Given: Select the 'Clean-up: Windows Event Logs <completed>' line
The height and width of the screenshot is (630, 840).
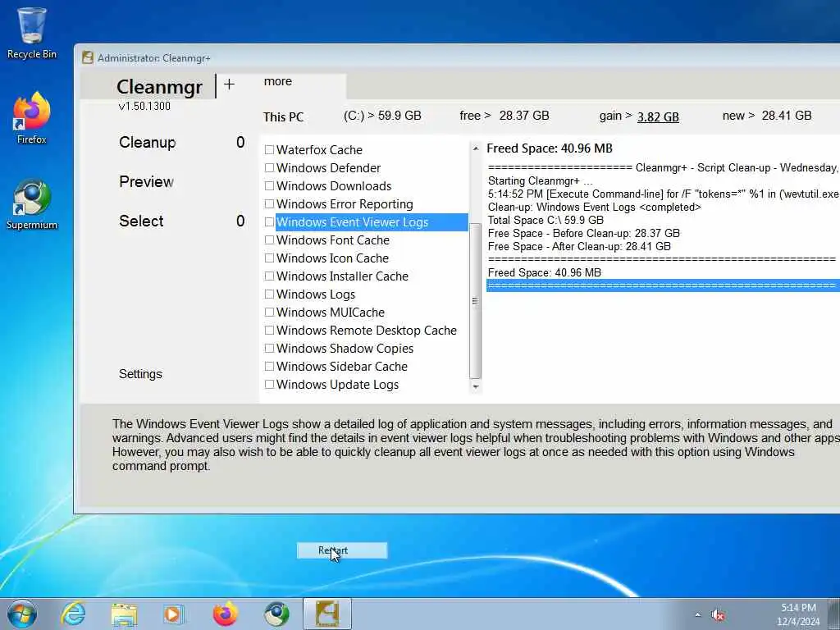Looking at the screenshot, I should (x=594, y=208).
